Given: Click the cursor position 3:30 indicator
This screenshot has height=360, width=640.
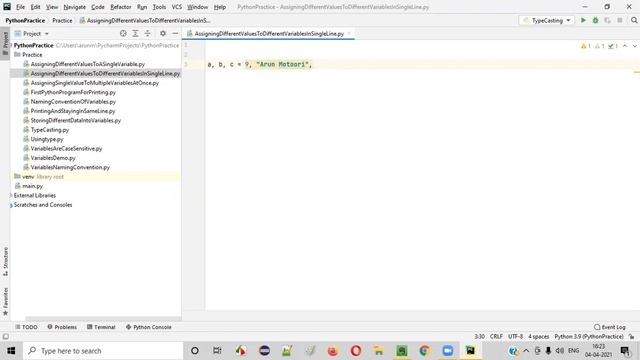Looking at the screenshot, I should (479, 337).
